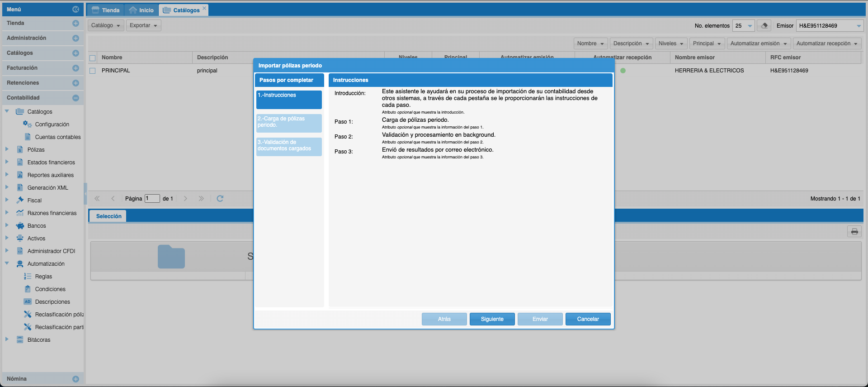Click the printer icon in selection panel
868x387 pixels.
click(854, 232)
